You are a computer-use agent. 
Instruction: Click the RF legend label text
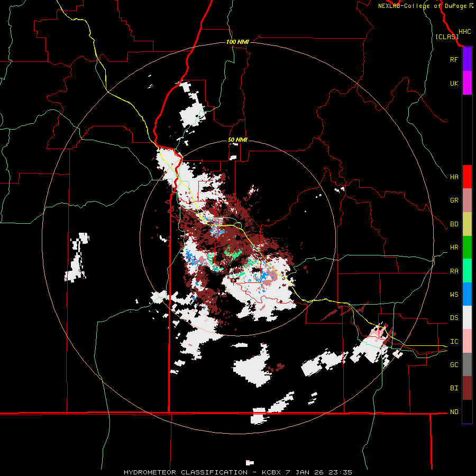(x=454, y=59)
